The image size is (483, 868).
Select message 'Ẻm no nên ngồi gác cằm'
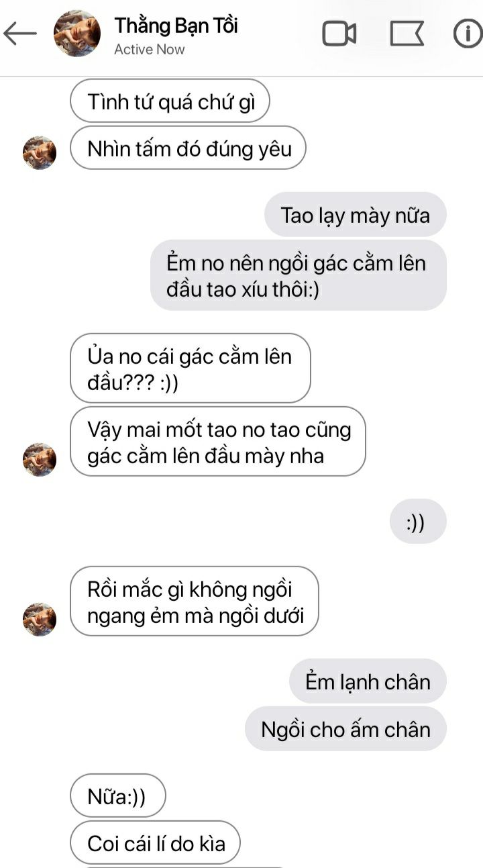pos(298,275)
